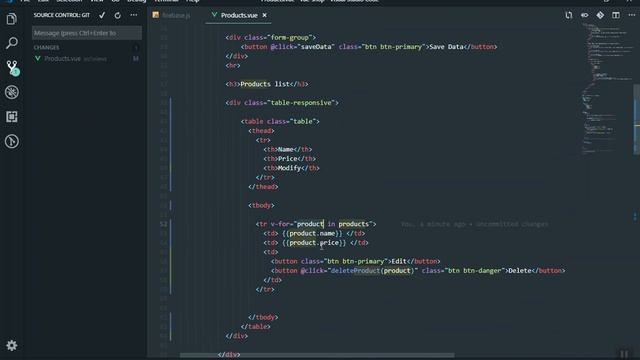Image resolution: width=640 pixels, height=360 pixels.
Task: Open editor More Actions ellipsis menu
Action: (x=631, y=15)
